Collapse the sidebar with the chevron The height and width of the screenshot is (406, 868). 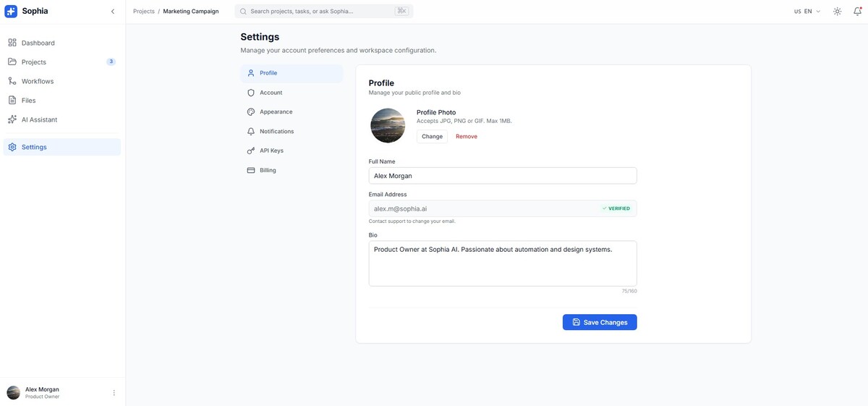pos(112,12)
